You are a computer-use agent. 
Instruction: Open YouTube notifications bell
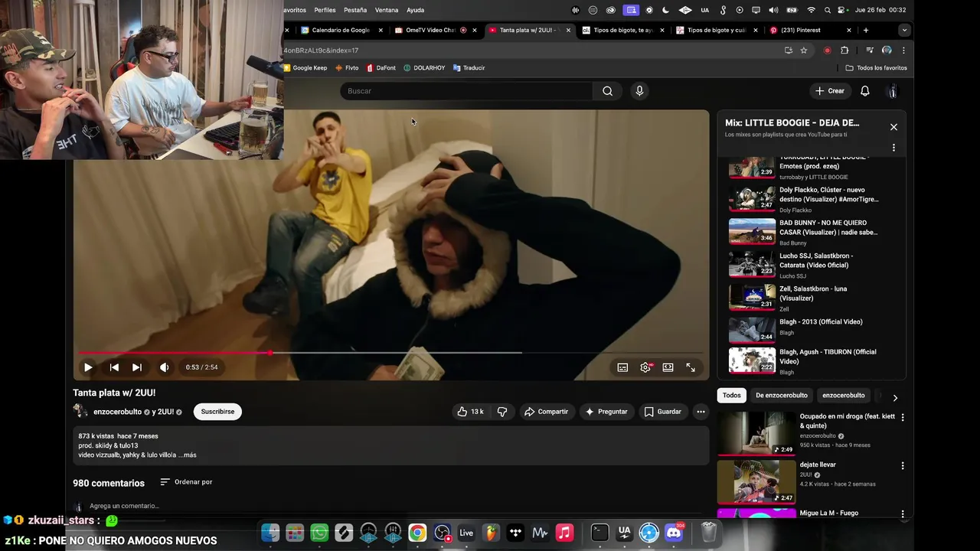(x=864, y=91)
